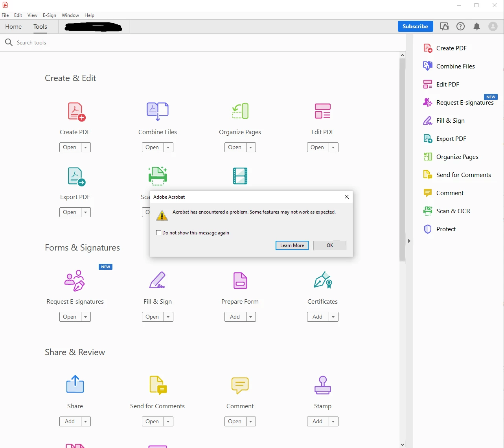The height and width of the screenshot is (448, 504).
Task: Click Open button under Comment tool
Action: point(235,421)
